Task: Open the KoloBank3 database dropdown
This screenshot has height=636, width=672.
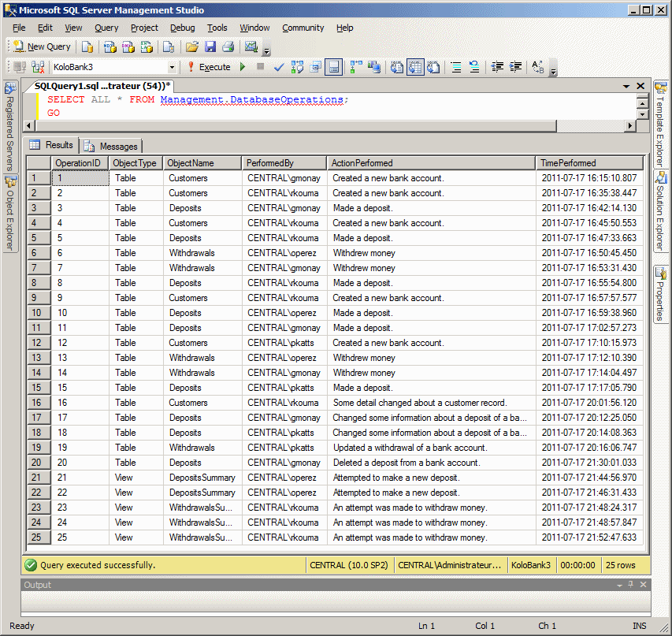Action: [172, 67]
